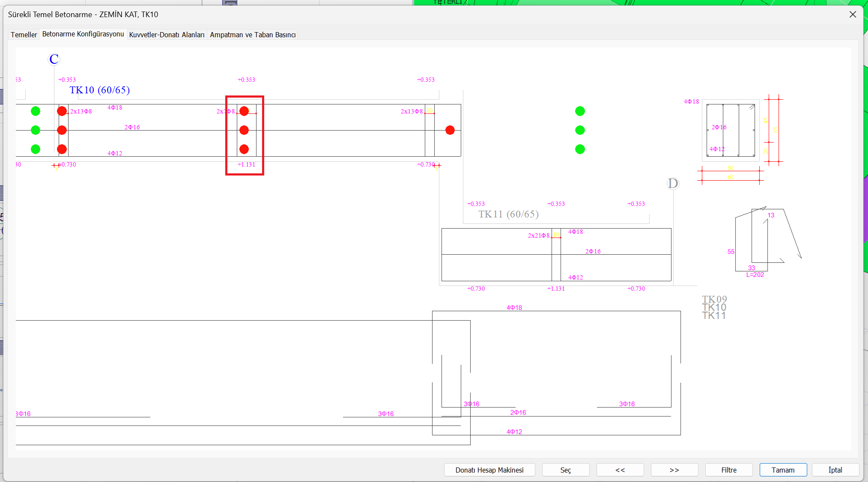Switch to the Temeller tab
This screenshot has height=482, width=868.
tap(24, 35)
